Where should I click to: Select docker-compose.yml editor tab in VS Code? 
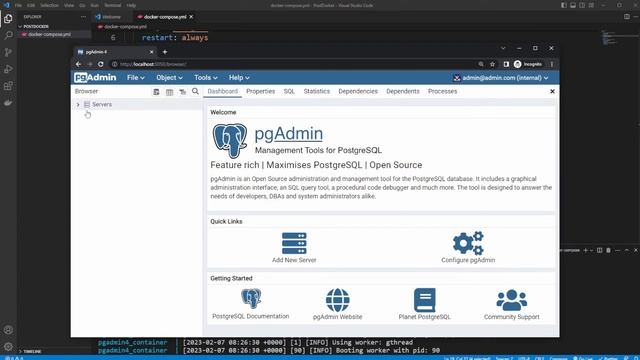point(164,17)
